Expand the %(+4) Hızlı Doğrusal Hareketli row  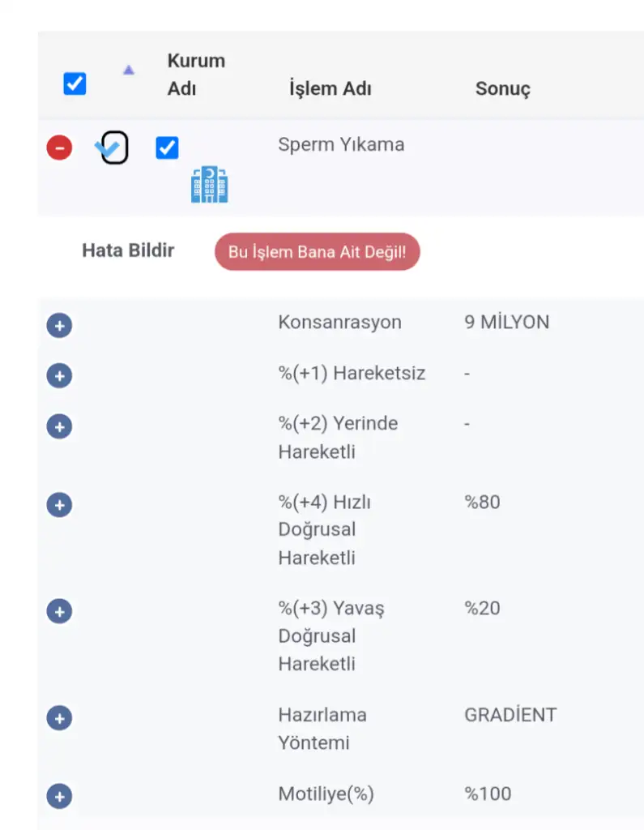click(59, 505)
